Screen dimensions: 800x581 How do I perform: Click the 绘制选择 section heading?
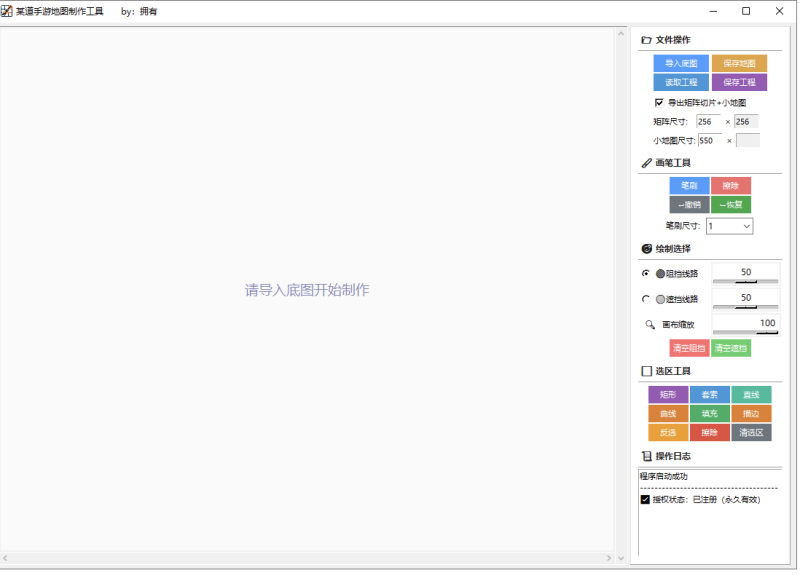pos(673,249)
